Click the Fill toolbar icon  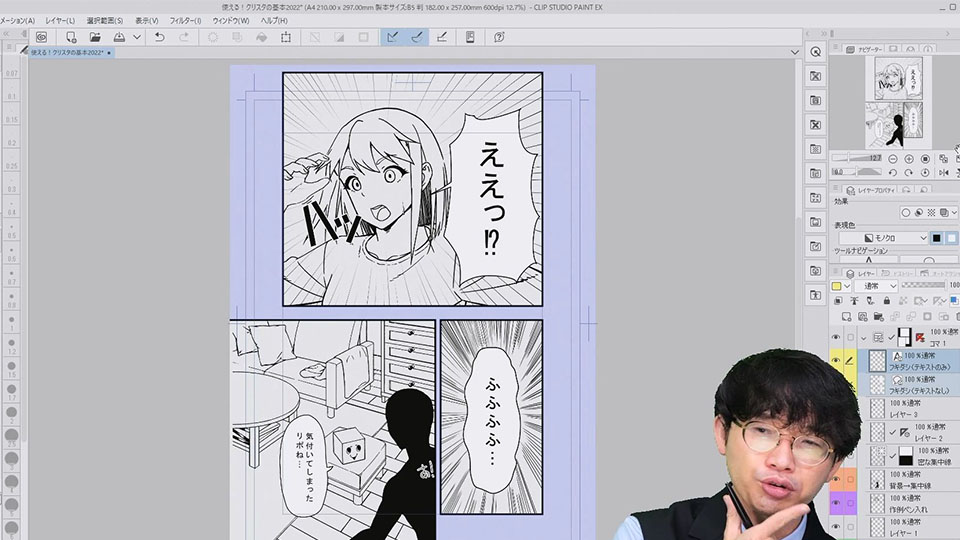point(261,37)
